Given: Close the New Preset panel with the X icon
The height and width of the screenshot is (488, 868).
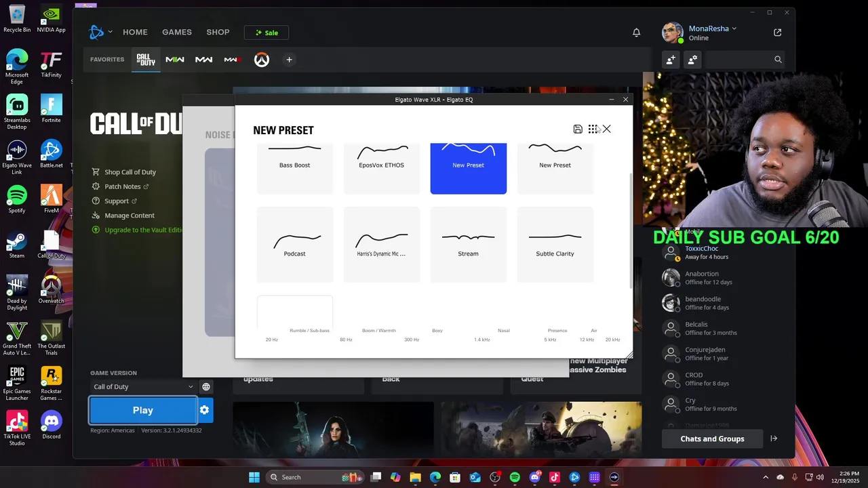Looking at the screenshot, I should pos(606,129).
